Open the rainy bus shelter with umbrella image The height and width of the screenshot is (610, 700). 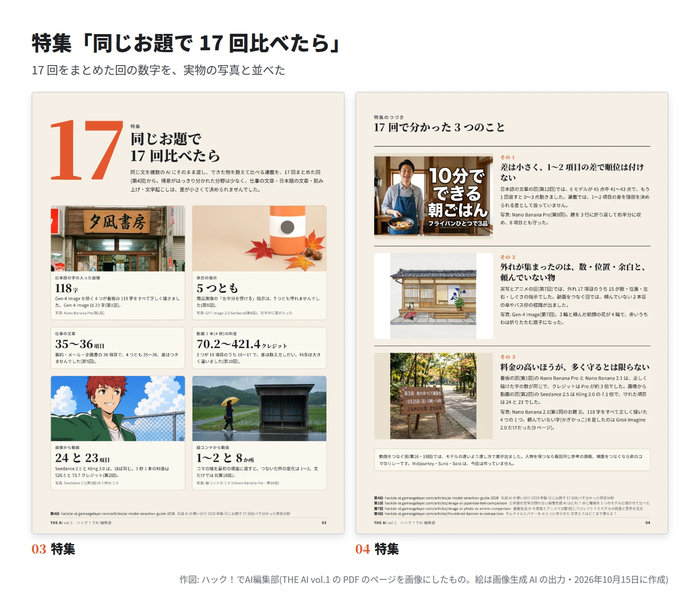(x=259, y=408)
